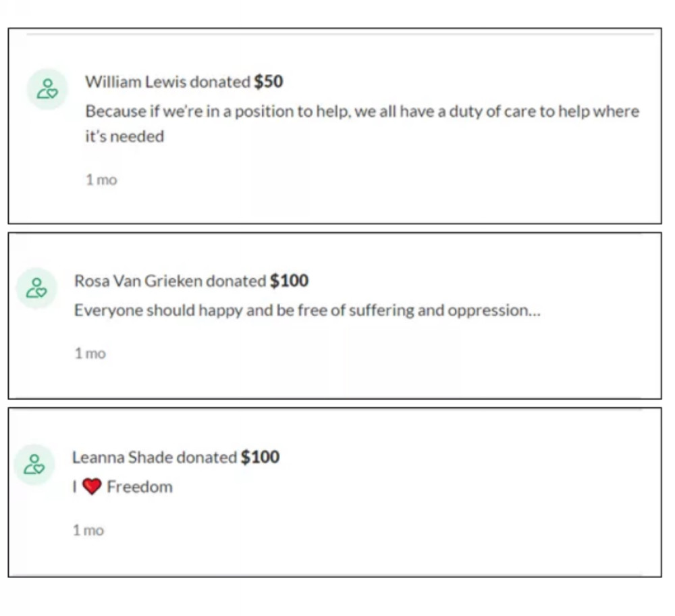Click the 1 mo timestamp under Rosa Van Grieken
This screenshot has width=675, height=616.
pyautogui.click(x=90, y=353)
